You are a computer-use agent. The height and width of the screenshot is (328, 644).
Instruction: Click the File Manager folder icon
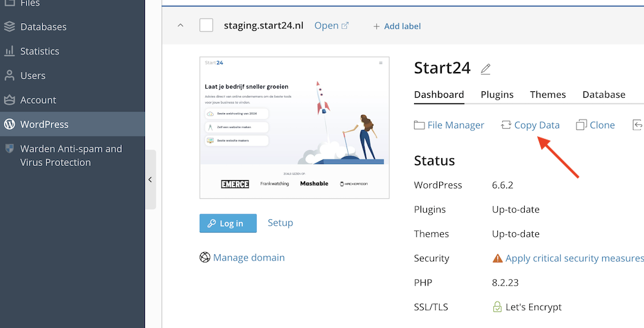coord(419,125)
